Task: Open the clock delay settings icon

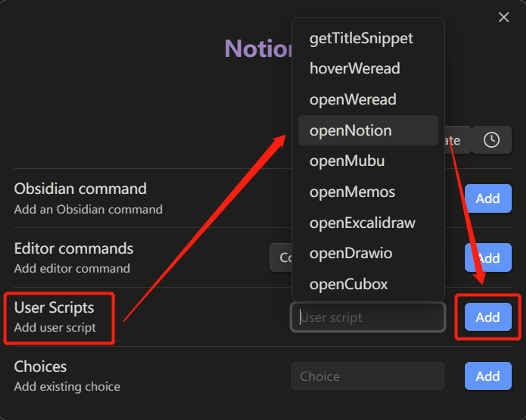Action: coord(492,140)
